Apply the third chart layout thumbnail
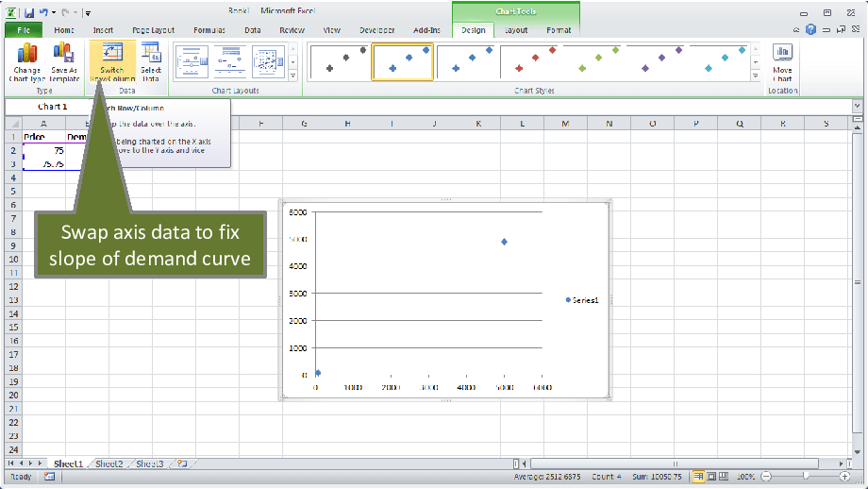This screenshot has height=489, width=868. pos(268,61)
